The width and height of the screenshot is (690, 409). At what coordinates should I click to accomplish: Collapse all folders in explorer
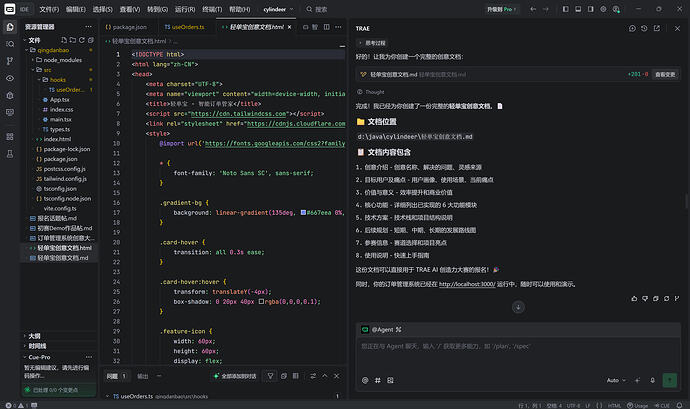(91, 40)
